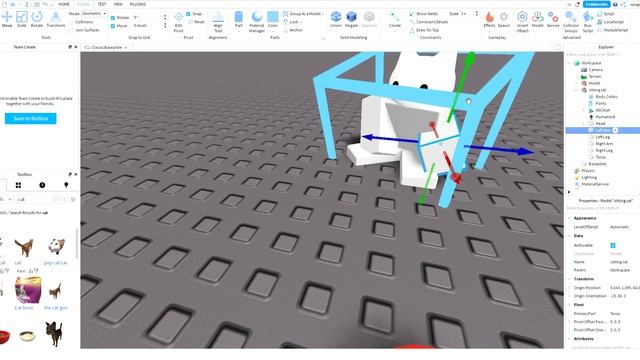Open the VIEW ribbon tab
640x360 pixels.
point(118,4)
